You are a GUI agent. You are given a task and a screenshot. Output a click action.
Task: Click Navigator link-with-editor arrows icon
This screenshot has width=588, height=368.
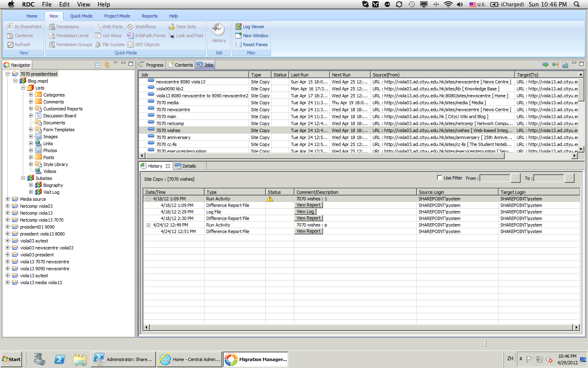(x=107, y=65)
